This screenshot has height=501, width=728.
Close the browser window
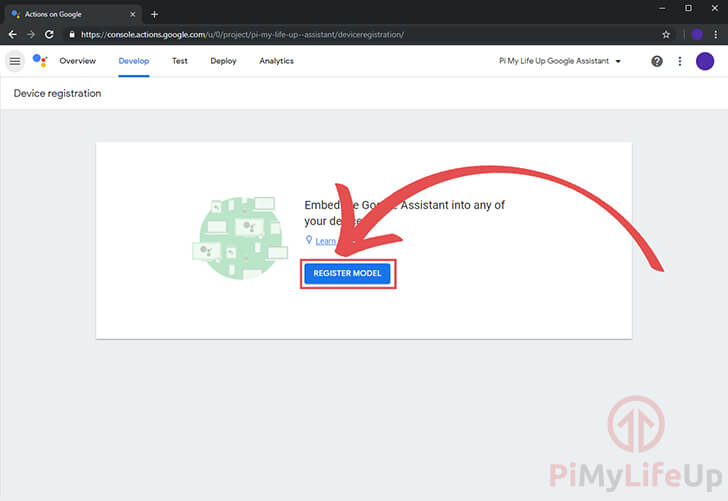point(715,8)
